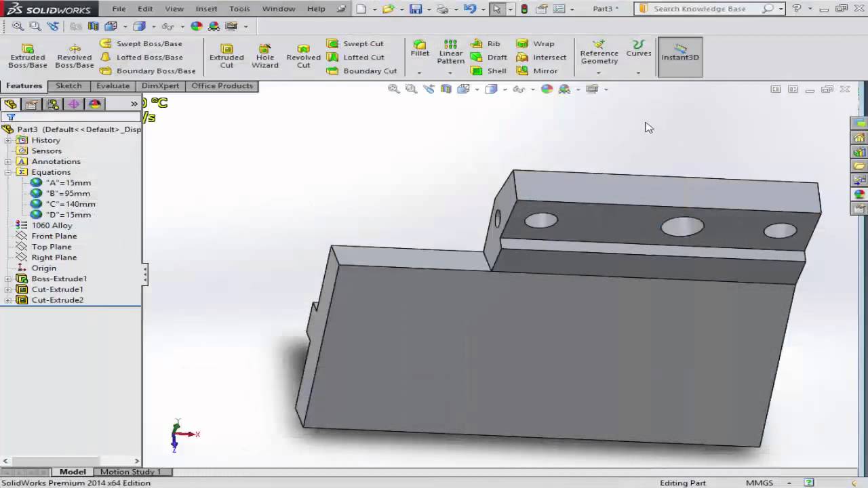Screen dimensions: 868x488
Task: Click the MMGS unit system in status bar
Action: (759, 483)
